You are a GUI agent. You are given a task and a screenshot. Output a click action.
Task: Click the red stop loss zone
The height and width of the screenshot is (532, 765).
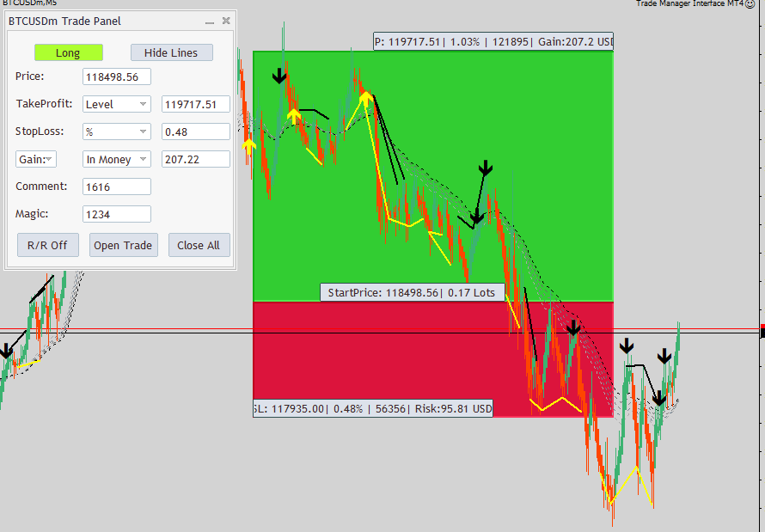(433, 359)
